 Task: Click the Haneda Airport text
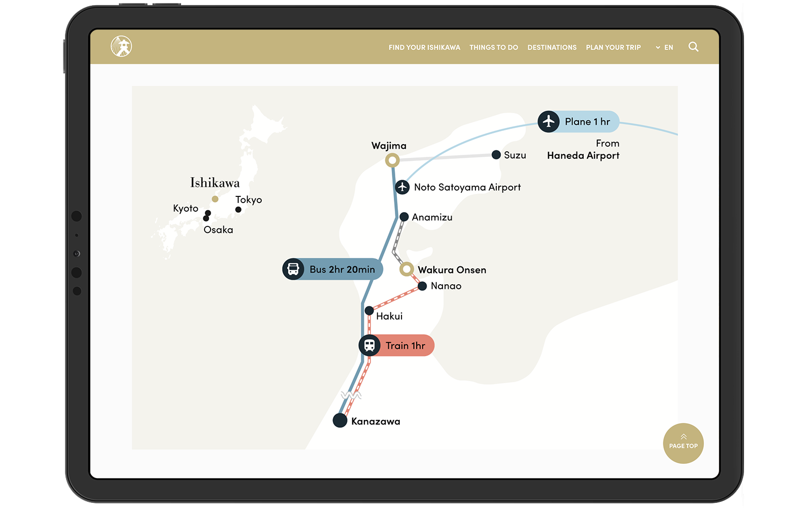[583, 156]
